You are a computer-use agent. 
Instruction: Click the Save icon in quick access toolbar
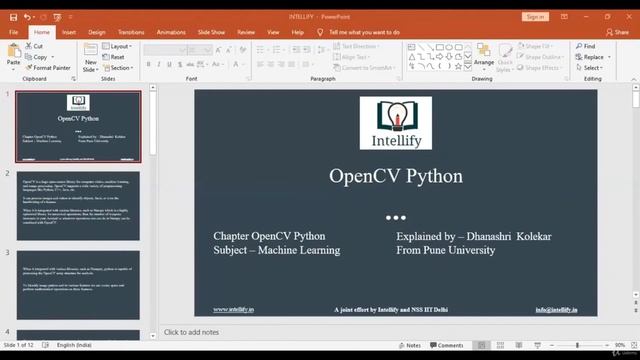pos(13,17)
